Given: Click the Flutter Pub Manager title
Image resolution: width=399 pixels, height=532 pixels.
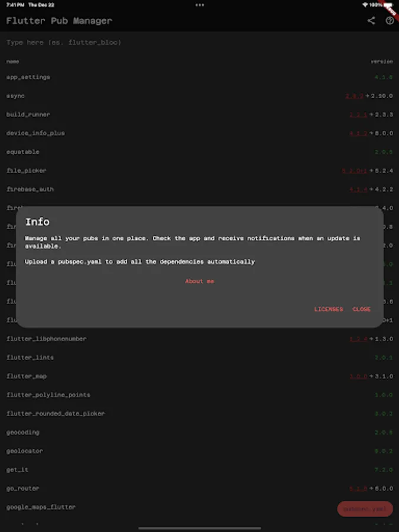Looking at the screenshot, I should [59, 21].
